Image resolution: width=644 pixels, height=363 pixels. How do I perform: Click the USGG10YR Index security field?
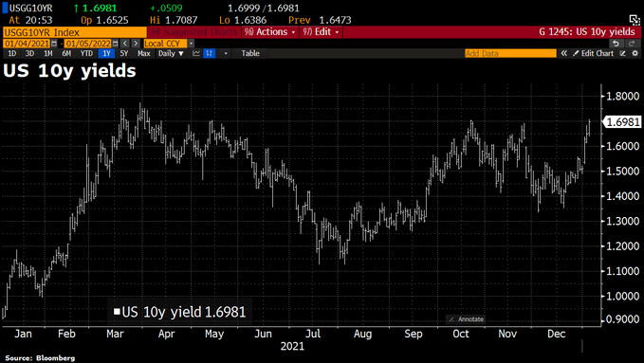(74, 32)
